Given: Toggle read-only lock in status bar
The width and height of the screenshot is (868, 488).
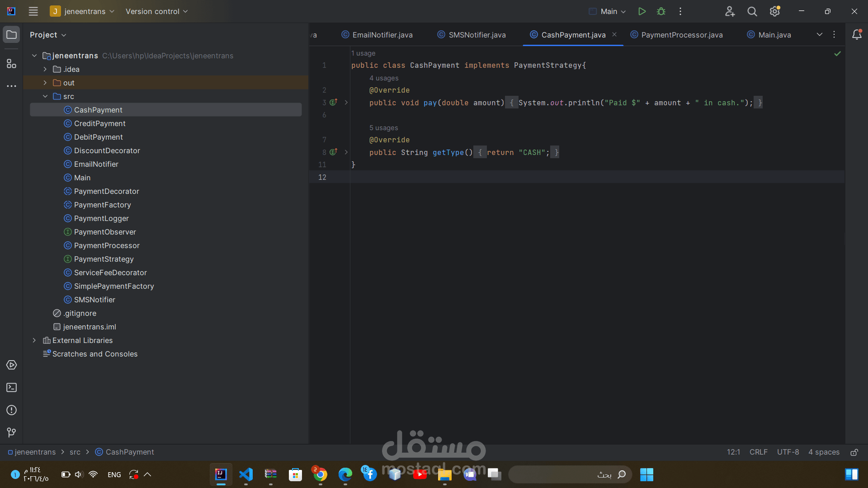Looking at the screenshot, I should coord(854,452).
